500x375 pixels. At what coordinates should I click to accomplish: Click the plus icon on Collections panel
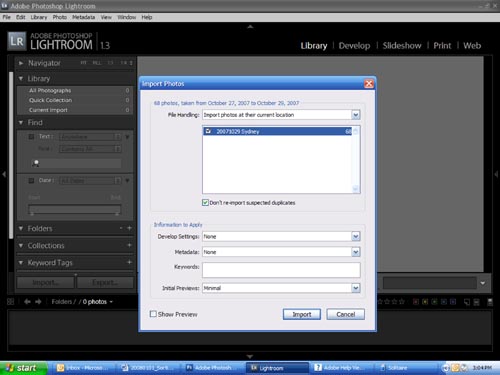pos(129,245)
